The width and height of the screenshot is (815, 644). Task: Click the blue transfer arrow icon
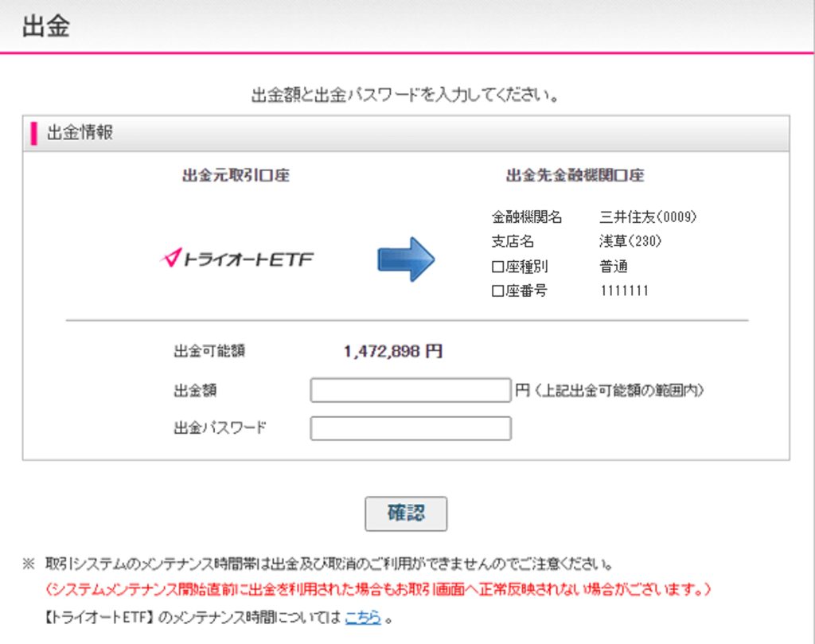406,260
